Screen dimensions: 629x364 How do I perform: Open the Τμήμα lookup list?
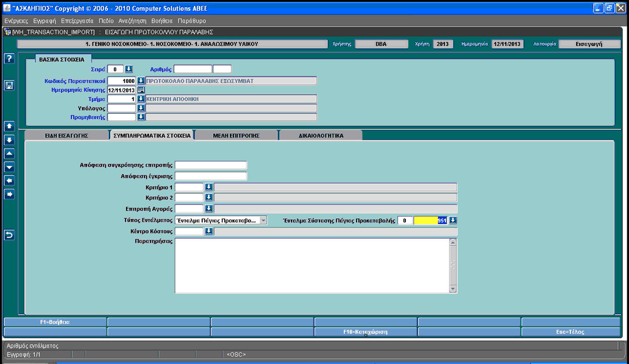coord(141,99)
